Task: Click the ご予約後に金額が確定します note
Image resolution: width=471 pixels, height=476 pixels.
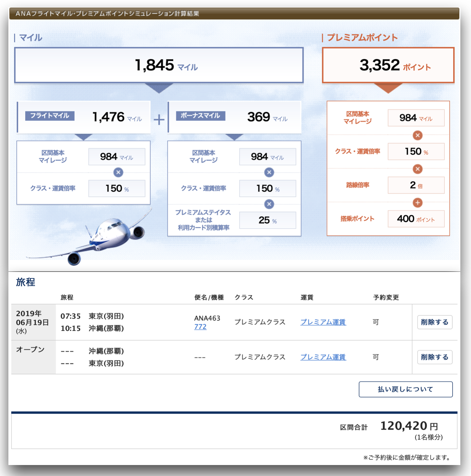Action: click(407, 457)
